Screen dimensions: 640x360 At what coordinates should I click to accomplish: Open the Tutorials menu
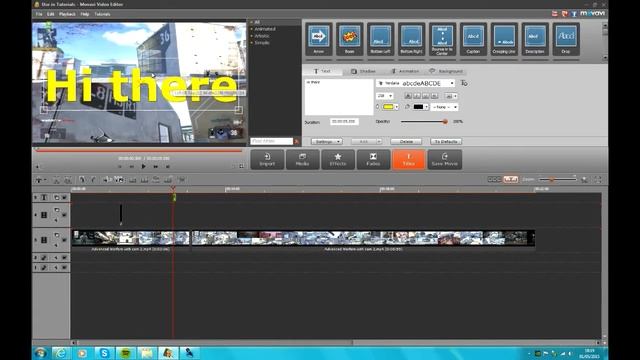pos(102,14)
